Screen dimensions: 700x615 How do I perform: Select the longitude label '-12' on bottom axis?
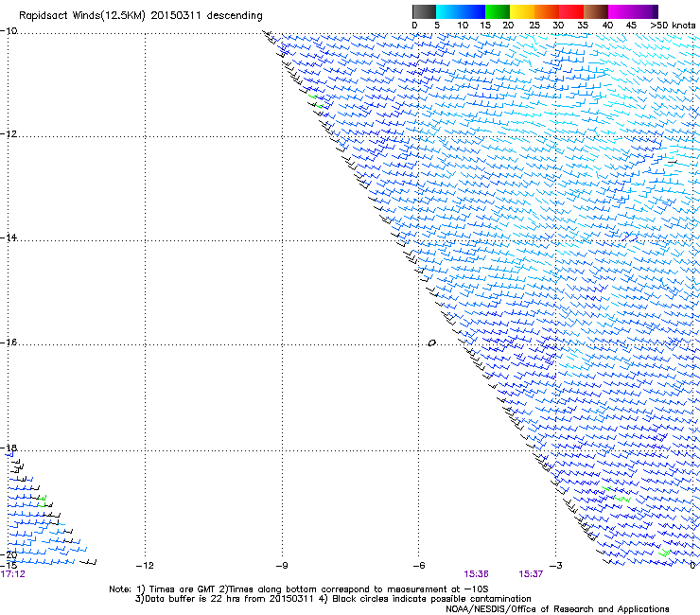click(145, 566)
